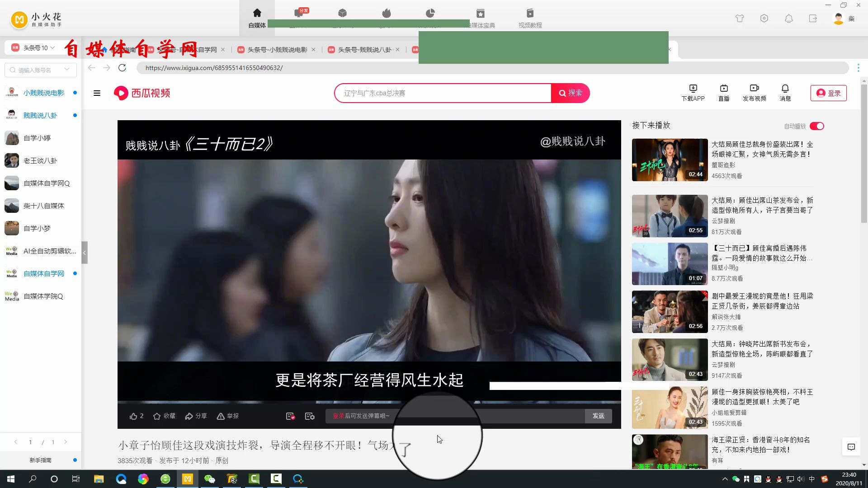Toggle the 自动播放 switch
The width and height of the screenshot is (868, 488).
(x=817, y=126)
